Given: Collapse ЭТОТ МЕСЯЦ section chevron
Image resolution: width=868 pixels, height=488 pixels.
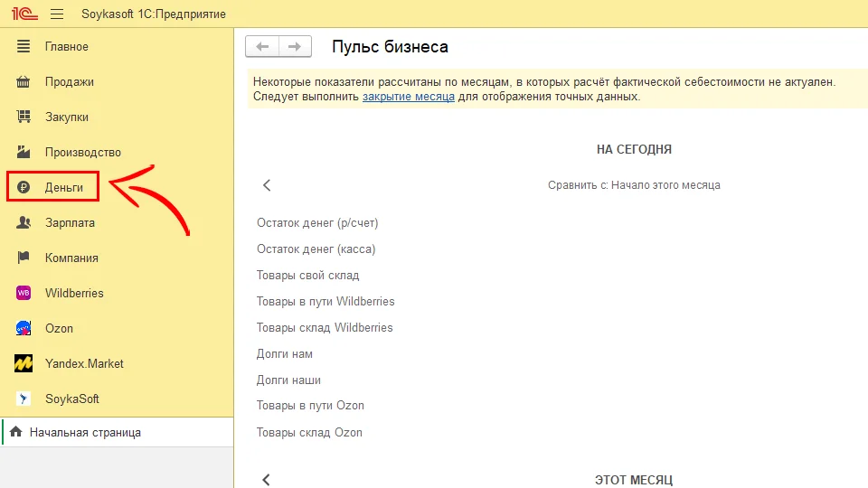Looking at the screenshot, I should click(267, 480).
